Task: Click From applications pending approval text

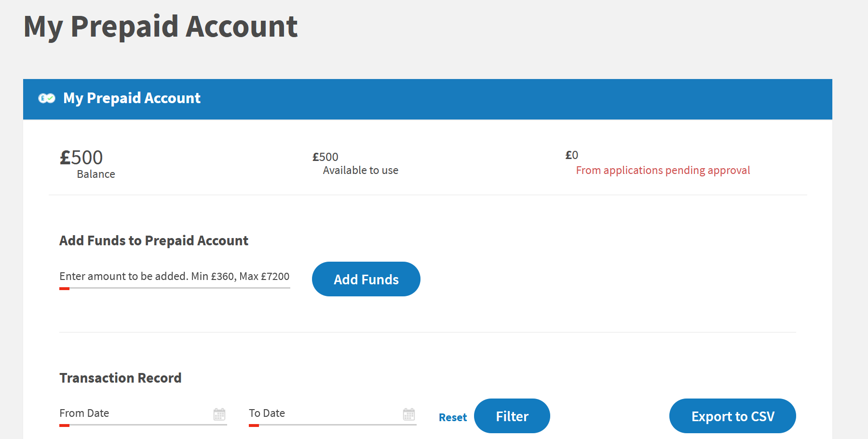Action: coord(663,170)
